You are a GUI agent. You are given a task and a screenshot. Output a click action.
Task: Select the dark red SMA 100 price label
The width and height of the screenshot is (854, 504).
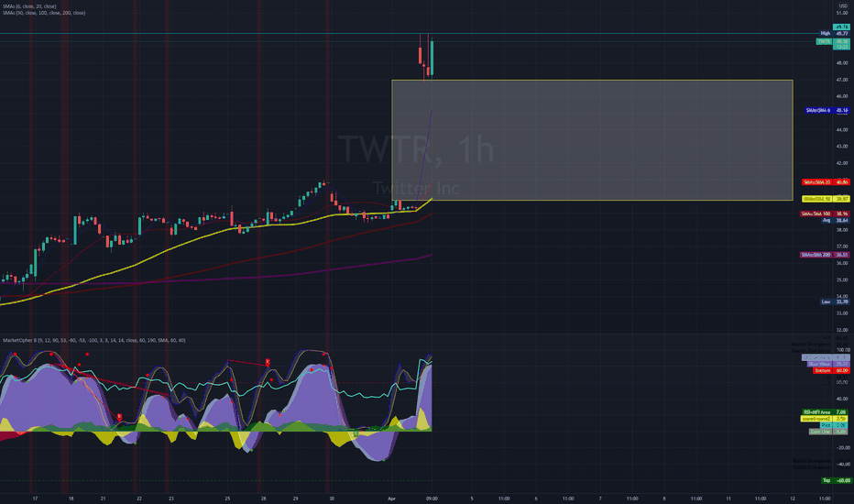coord(825,214)
